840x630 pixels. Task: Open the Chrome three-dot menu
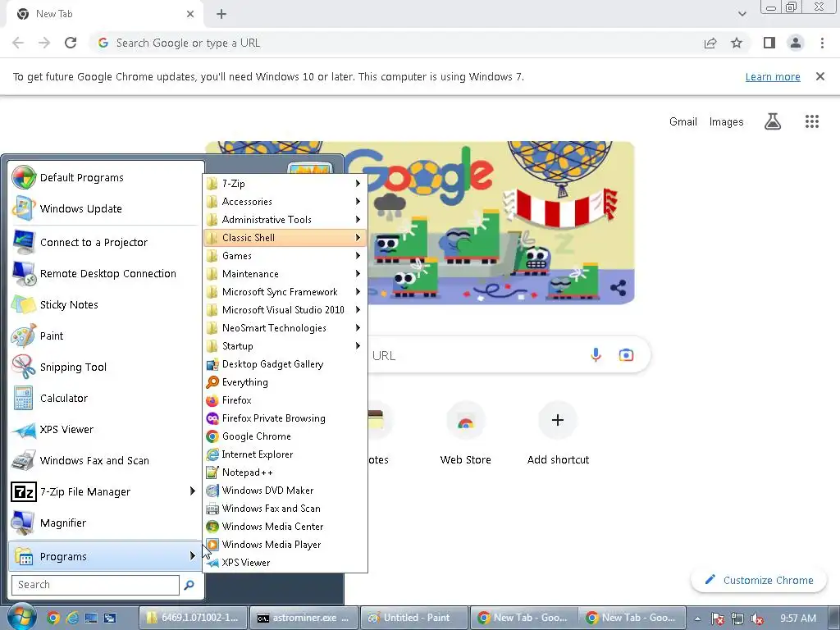pos(822,43)
